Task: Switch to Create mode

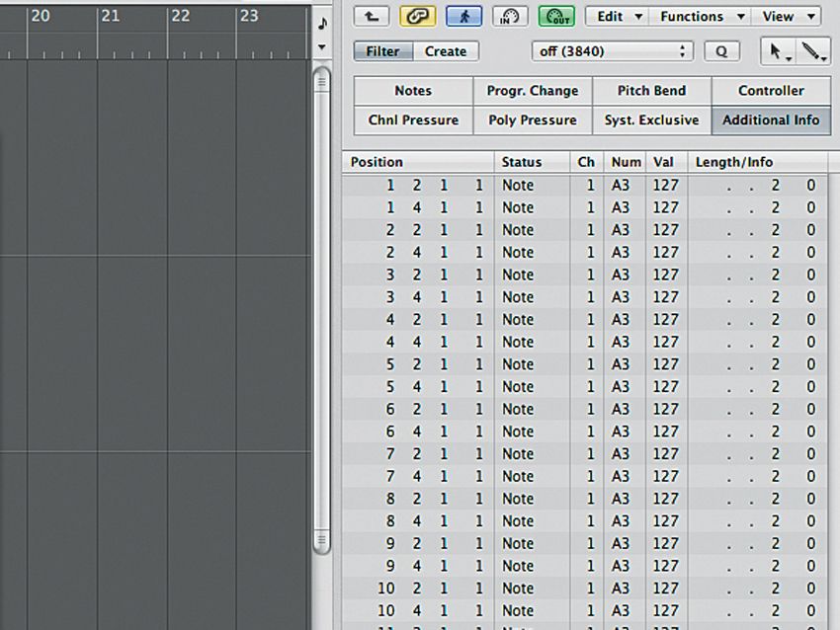Action: pos(446,50)
